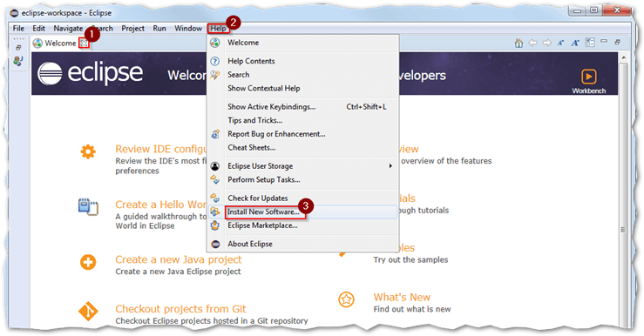Select About Eclipse menu item
Viewport: 644px width, 336px height.
pos(250,244)
